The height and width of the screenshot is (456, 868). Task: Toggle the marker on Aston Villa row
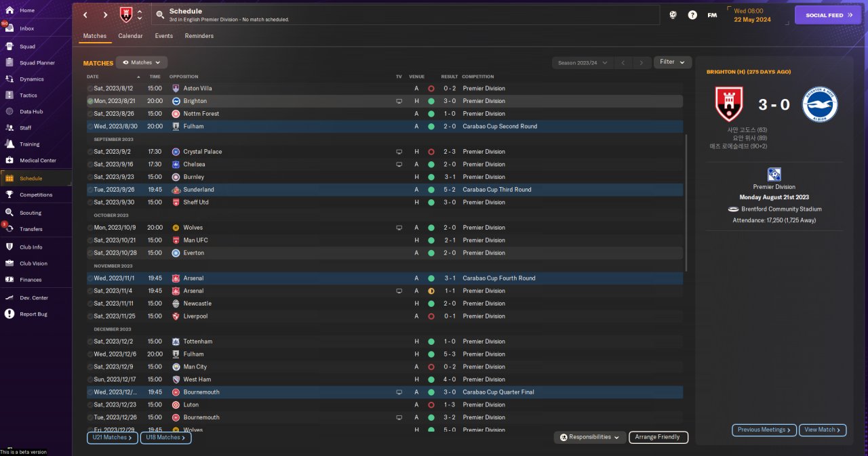[90, 88]
